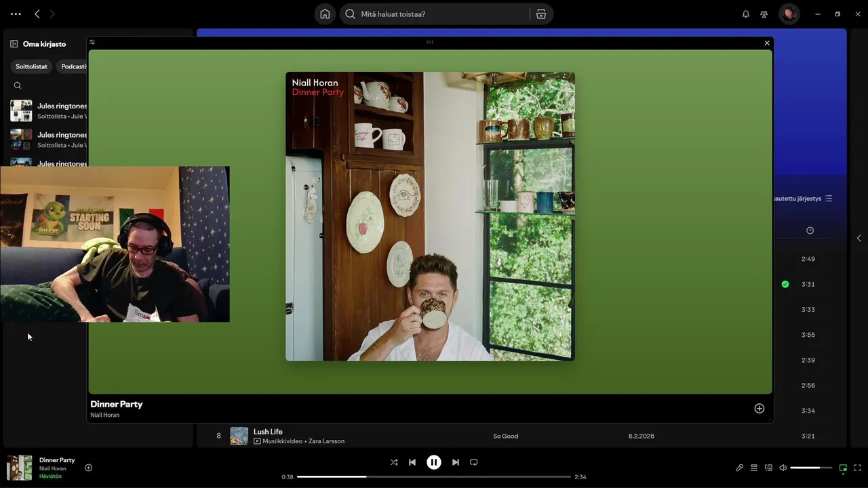Image resolution: width=868 pixels, height=488 pixels.
Task: Open second Jules ringtones playlist
Action: (x=49, y=140)
